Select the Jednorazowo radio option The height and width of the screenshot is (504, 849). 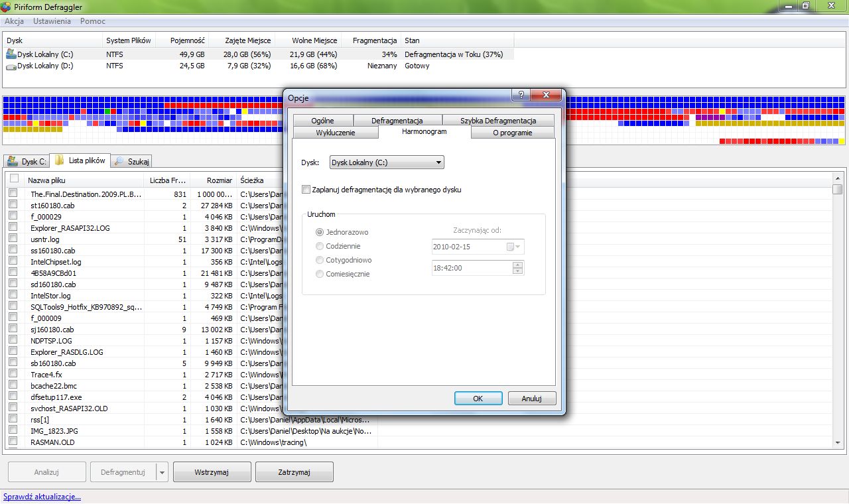[320, 232]
